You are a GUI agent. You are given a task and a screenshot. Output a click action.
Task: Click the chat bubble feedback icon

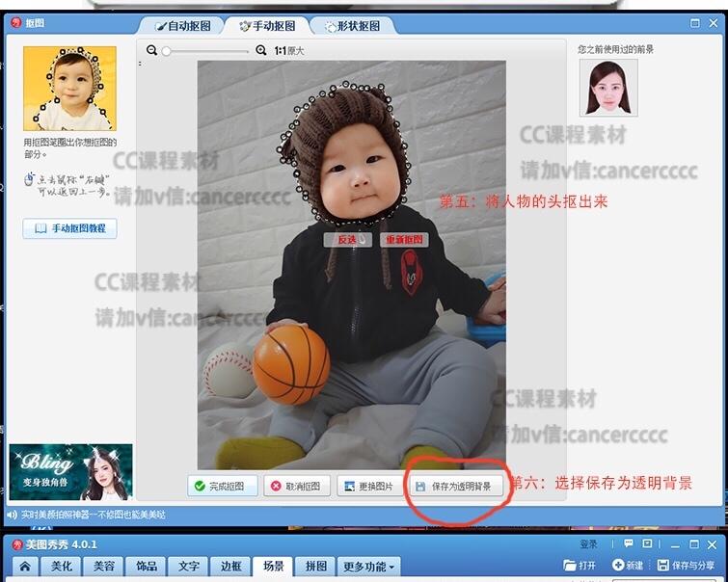click(629, 543)
